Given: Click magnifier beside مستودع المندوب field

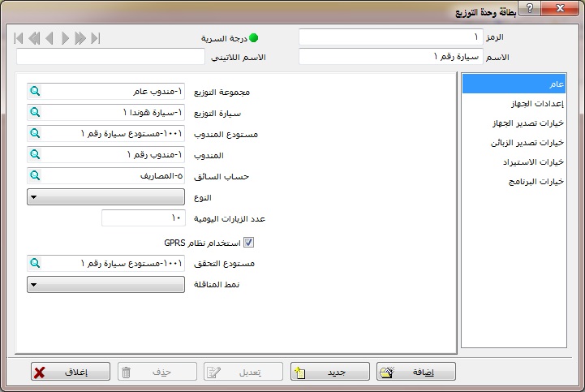Looking at the screenshot, I should coord(35,131).
